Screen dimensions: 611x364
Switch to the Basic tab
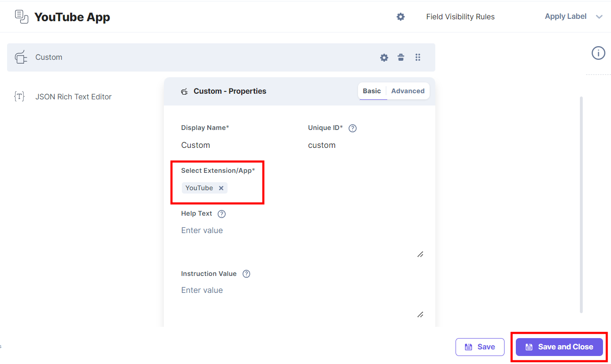click(372, 91)
